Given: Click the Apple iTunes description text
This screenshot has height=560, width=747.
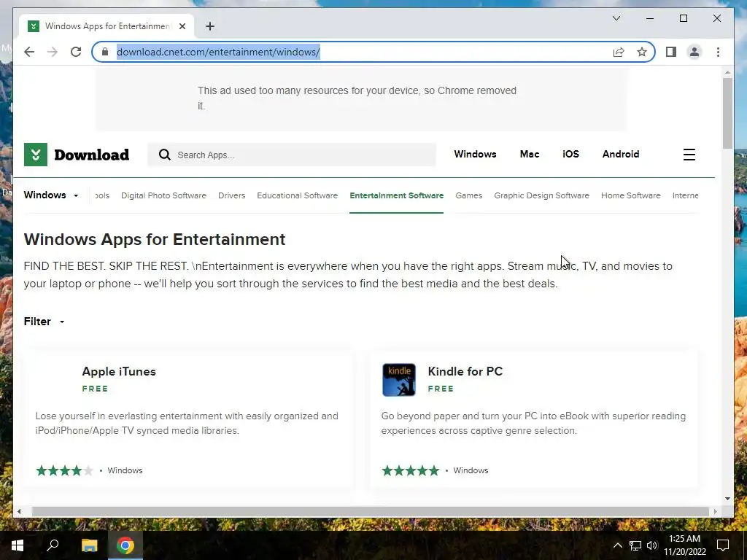Looking at the screenshot, I should [x=187, y=423].
